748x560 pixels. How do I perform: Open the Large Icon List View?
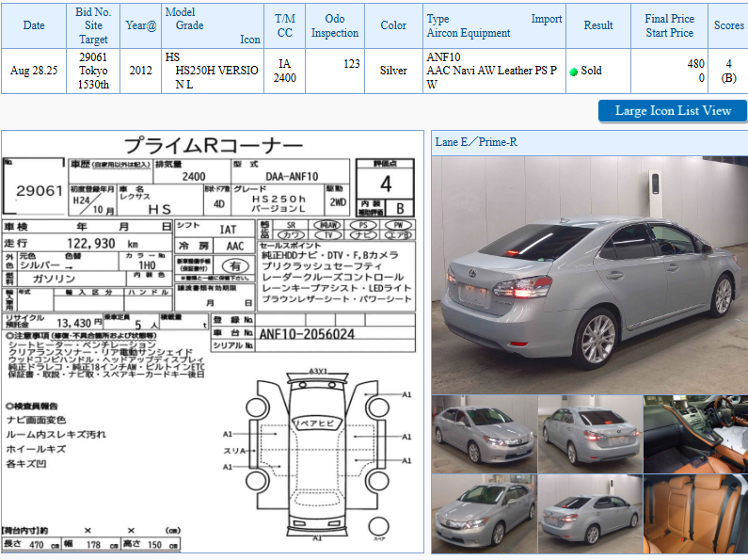coord(672,111)
